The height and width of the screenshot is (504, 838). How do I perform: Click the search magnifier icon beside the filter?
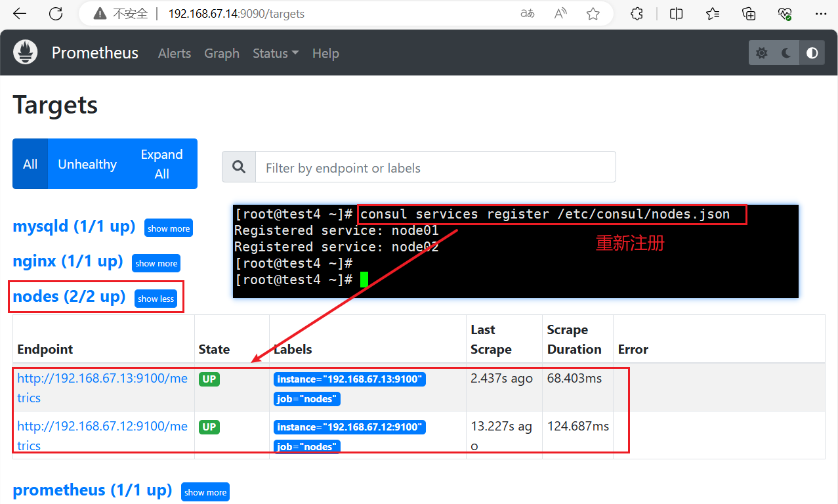[239, 167]
